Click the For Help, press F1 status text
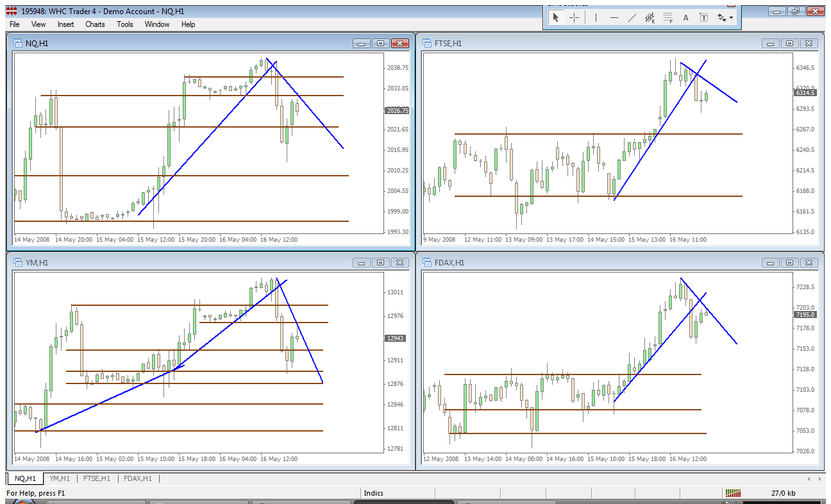 click(36, 493)
